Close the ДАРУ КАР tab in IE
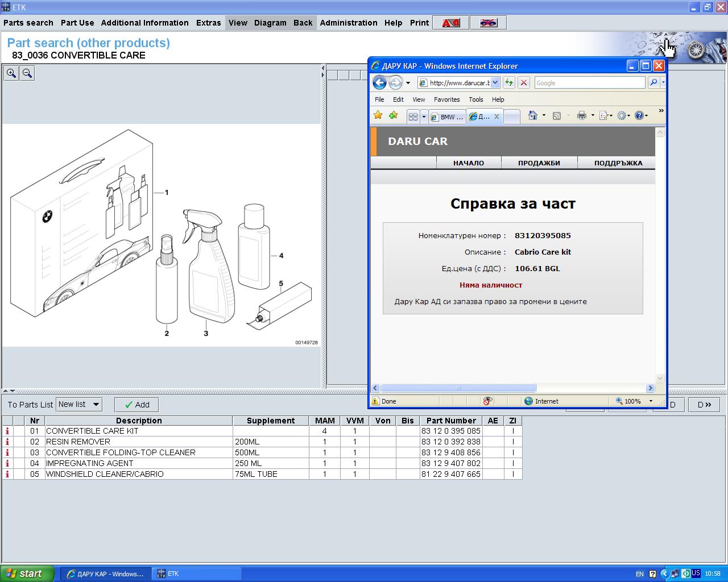This screenshot has width=728, height=582. [497, 117]
